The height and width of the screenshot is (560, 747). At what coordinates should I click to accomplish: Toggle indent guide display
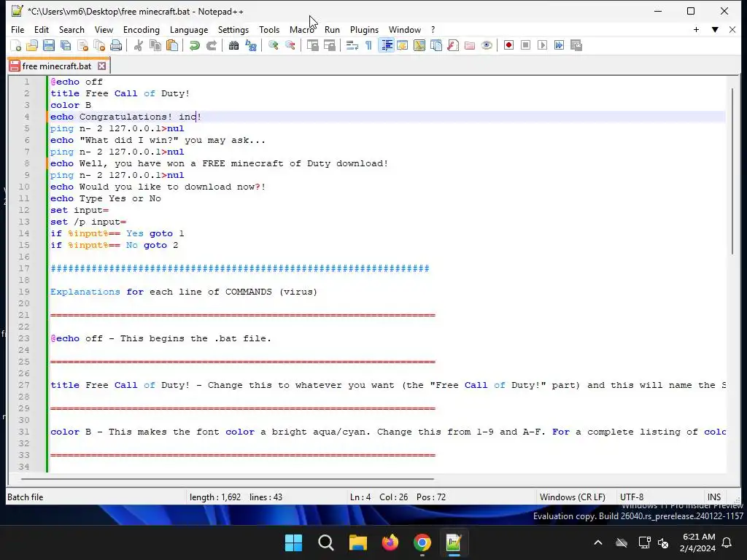pyautogui.click(x=387, y=45)
